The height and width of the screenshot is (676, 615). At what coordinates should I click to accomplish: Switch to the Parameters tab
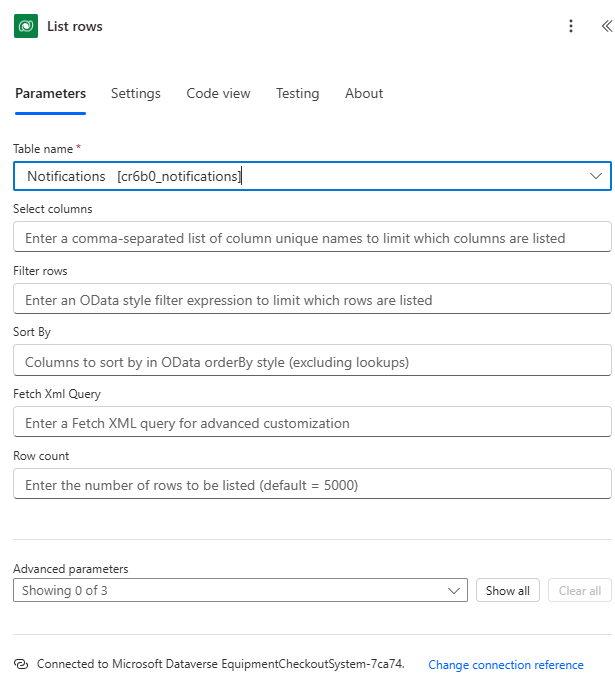[x=50, y=93]
